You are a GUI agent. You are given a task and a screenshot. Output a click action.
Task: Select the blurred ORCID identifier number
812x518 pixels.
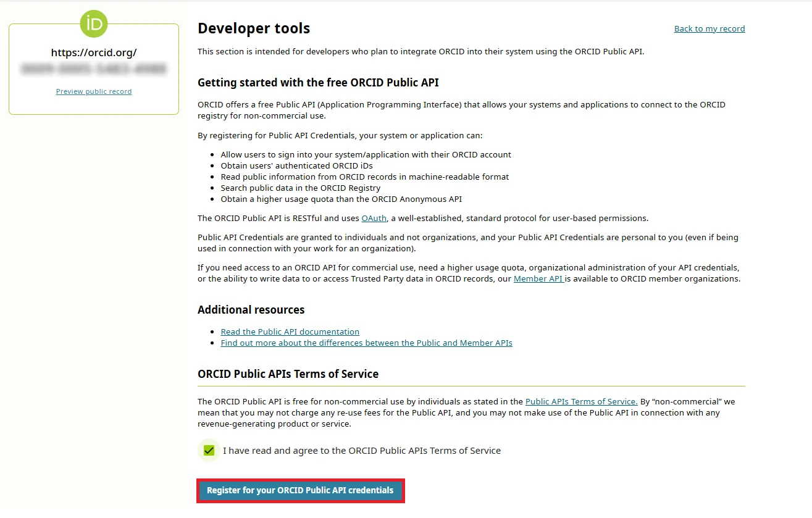[93, 70]
